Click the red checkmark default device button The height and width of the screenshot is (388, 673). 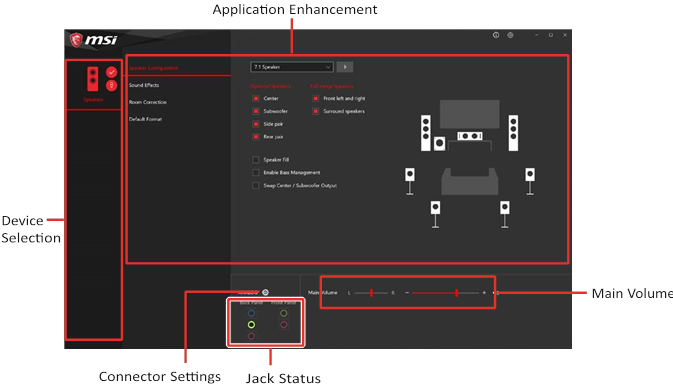point(112,72)
